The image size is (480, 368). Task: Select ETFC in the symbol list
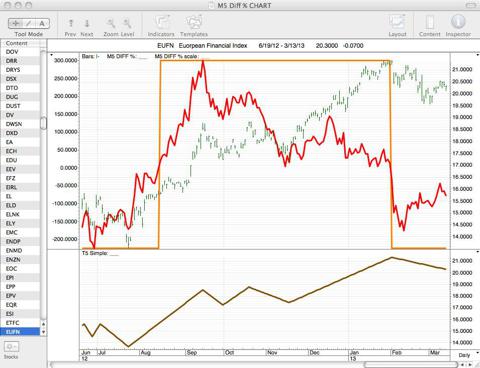(20, 323)
